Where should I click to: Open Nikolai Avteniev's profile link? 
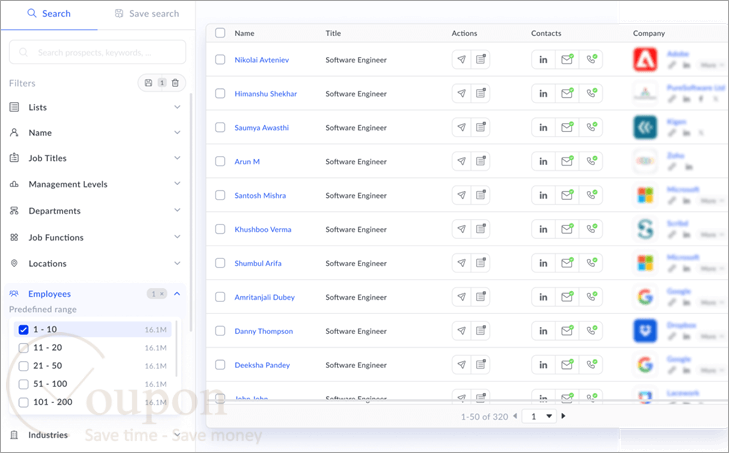pyautogui.click(x=262, y=60)
